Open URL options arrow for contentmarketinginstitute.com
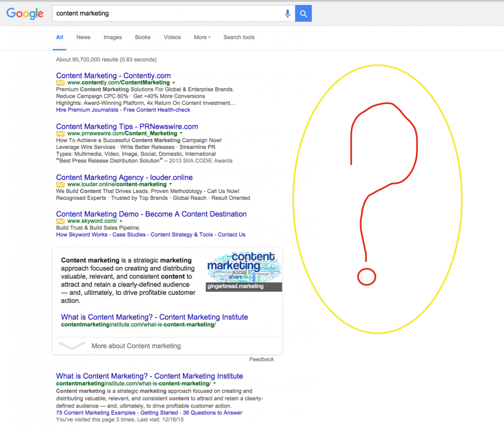504x427 pixels. (214, 383)
